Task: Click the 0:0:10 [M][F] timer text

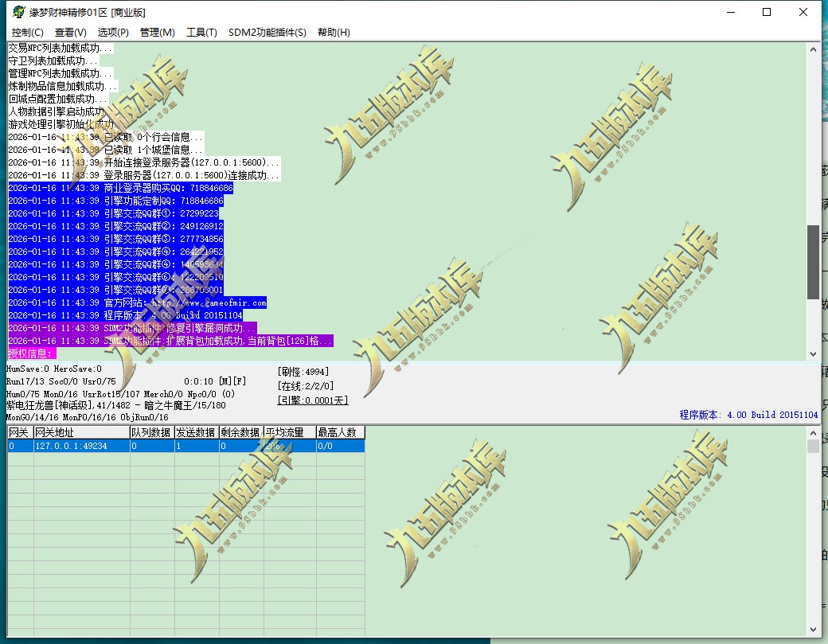Action: (215, 381)
